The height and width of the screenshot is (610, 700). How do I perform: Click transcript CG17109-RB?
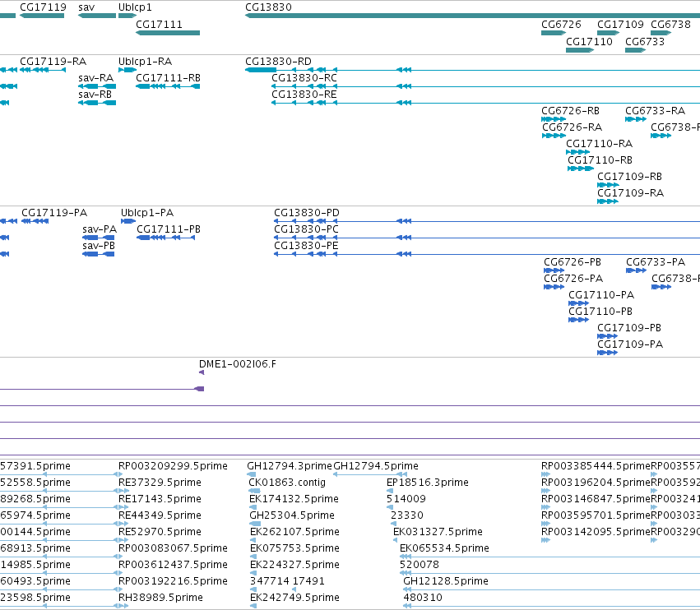click(629, 176)
